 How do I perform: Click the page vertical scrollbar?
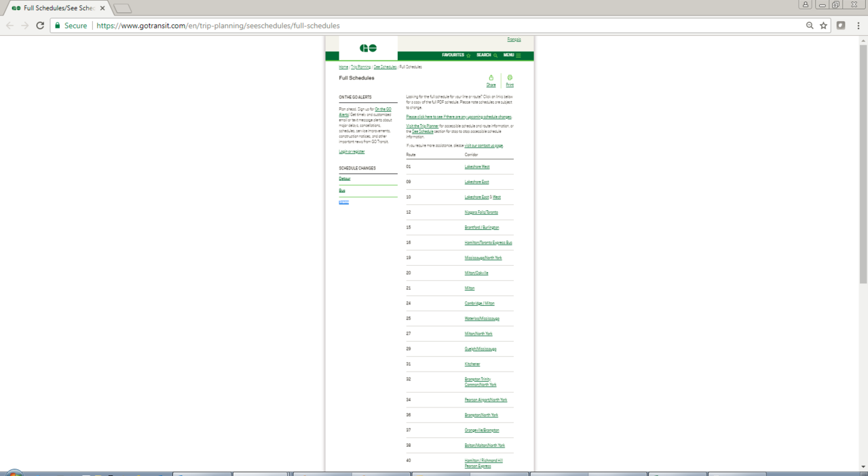pyautogui.click(x=863, y=163)
